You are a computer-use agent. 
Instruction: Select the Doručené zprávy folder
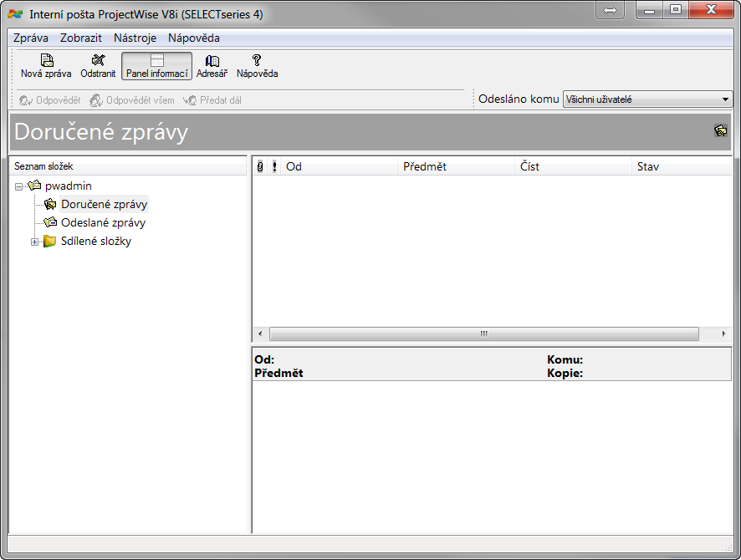(104, 205)
